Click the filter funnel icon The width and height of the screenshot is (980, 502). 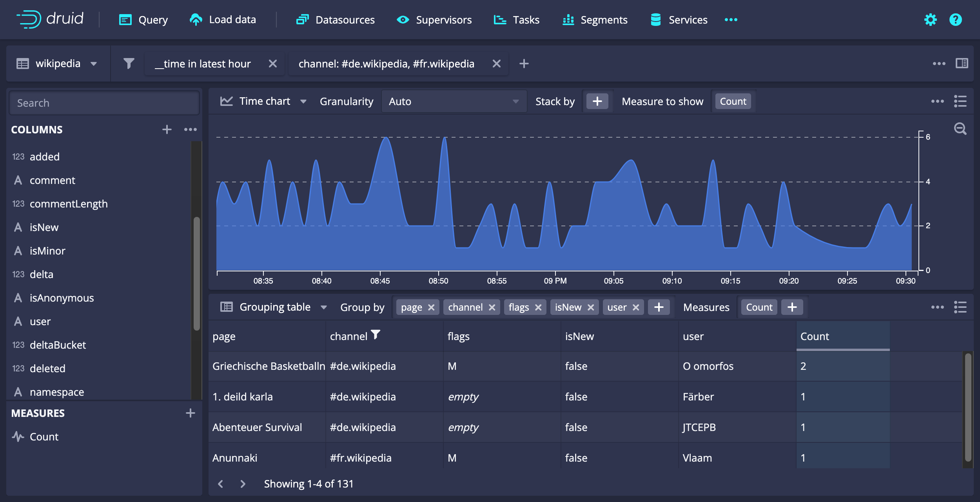pos(129,64)
